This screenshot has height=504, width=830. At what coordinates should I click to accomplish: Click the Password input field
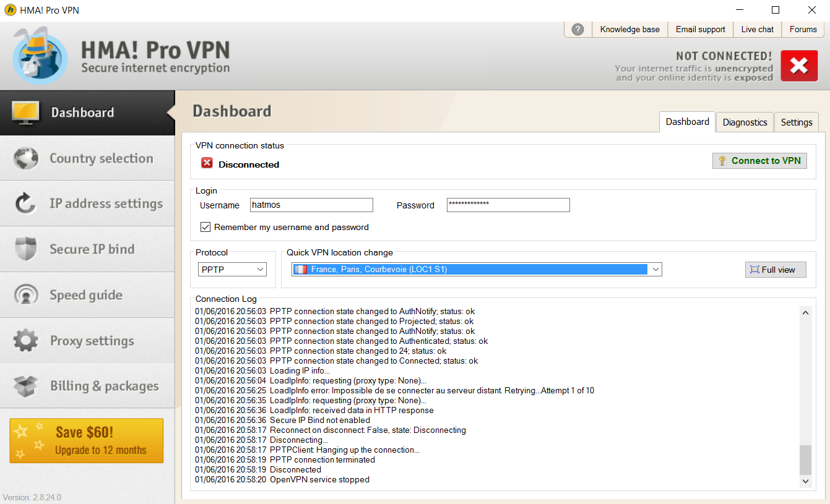click(x=508, y=205)
